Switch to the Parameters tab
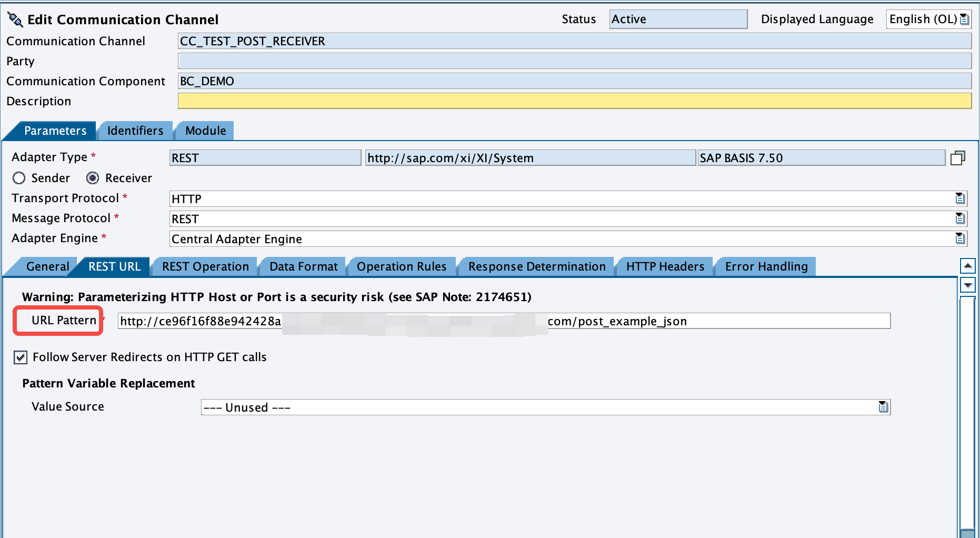 (x=55, y=131)
